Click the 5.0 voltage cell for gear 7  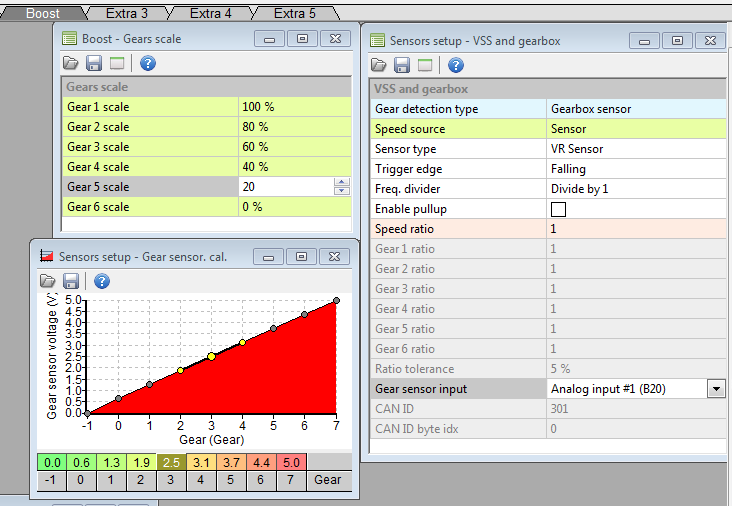click(289, 462)
